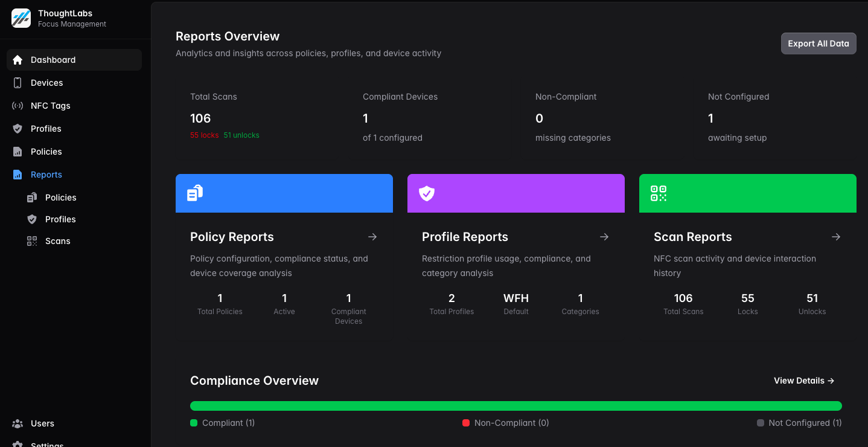Click the Policies bank icon in the sidebar
The height and width of the screenshot is (447, 868).
coord(17,152)
